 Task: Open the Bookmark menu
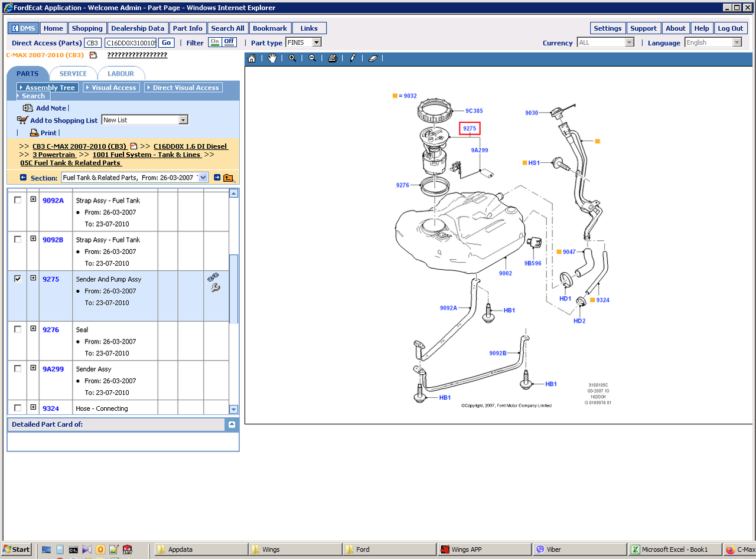[x=270, y=28]
